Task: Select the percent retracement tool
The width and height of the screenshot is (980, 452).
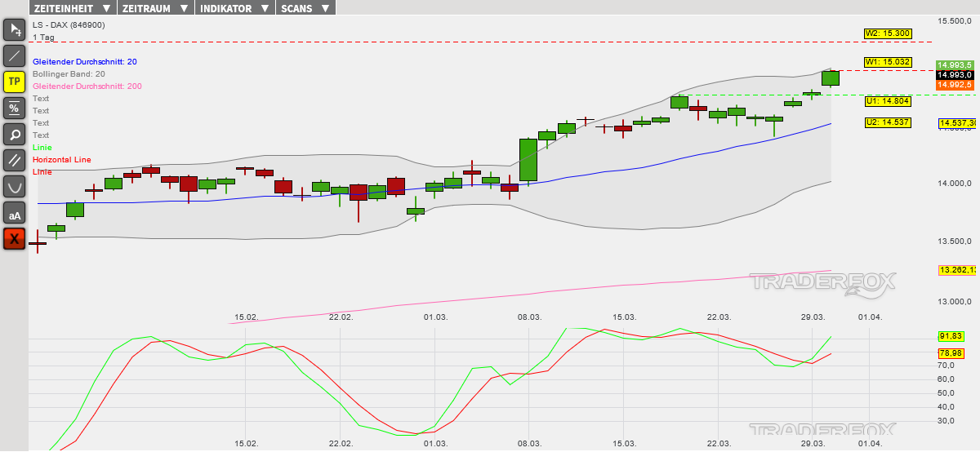Action: click(x=15, y=108)
